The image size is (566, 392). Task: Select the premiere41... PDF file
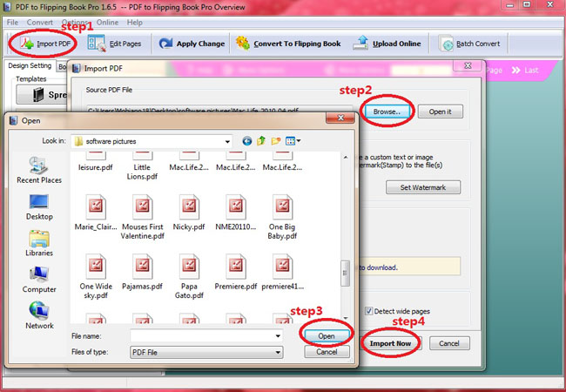click(282, 273)
